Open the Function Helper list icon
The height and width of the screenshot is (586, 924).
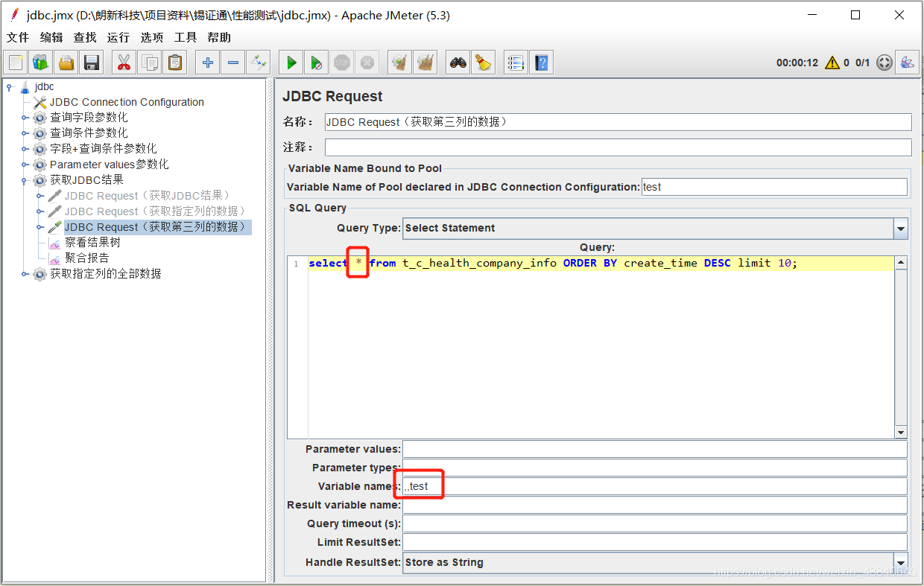click(516, 63)
